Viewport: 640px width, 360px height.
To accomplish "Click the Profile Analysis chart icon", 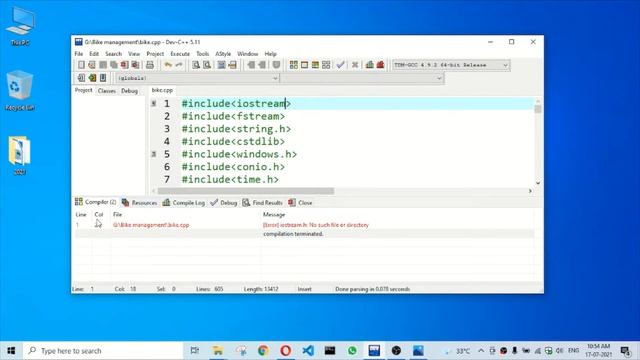I will 369,65.
